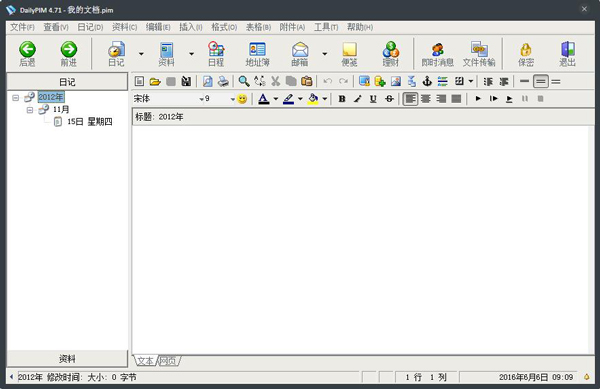Open the 宋体 font name dropdown
The width and height of the screenshot is (600, 389).
coord(201,99)
